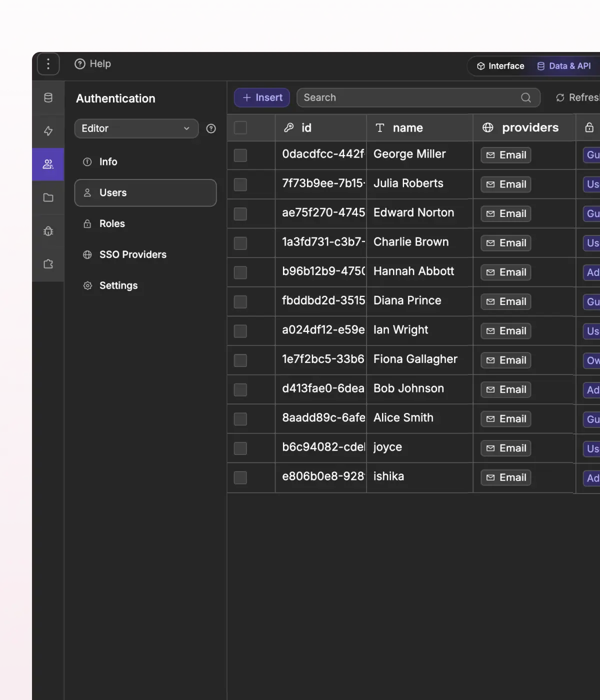Open SSO Providers menu item
Screen dimensions: 600x700
tap(145, 255)
